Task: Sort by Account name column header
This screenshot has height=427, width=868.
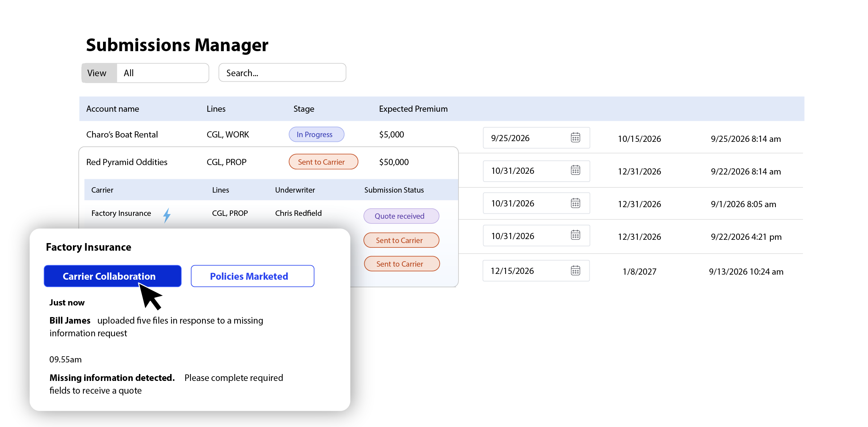Action: click(112, 109)
